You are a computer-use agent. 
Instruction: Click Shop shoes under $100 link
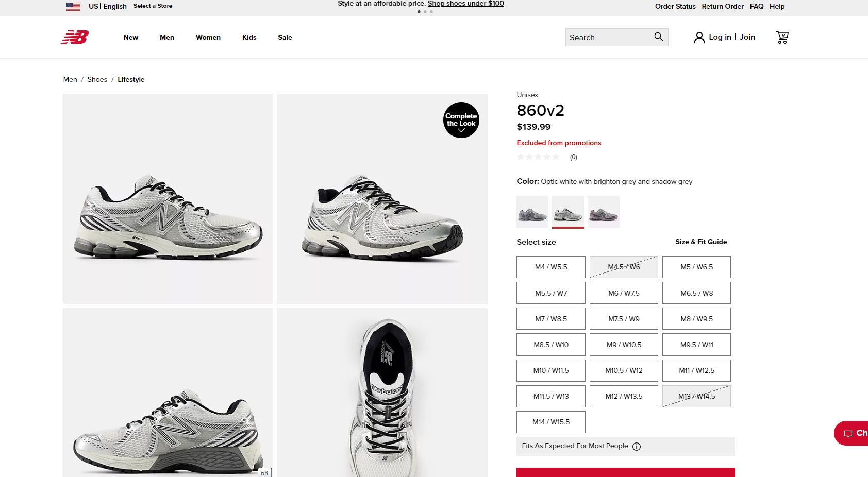click(x=466, y=4)
